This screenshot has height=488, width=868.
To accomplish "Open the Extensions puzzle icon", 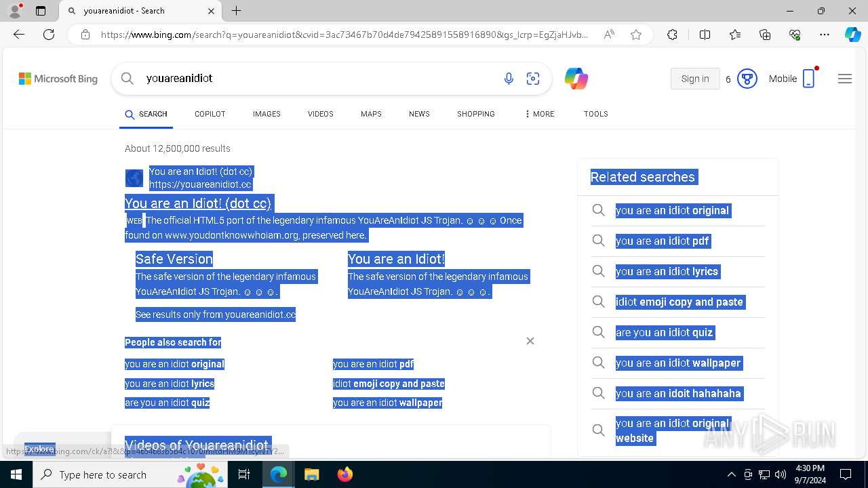I will point(672,35).
